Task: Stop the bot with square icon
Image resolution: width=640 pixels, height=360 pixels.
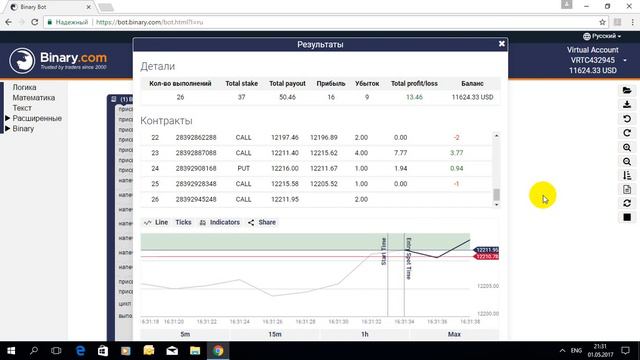Action: point(627,217)
